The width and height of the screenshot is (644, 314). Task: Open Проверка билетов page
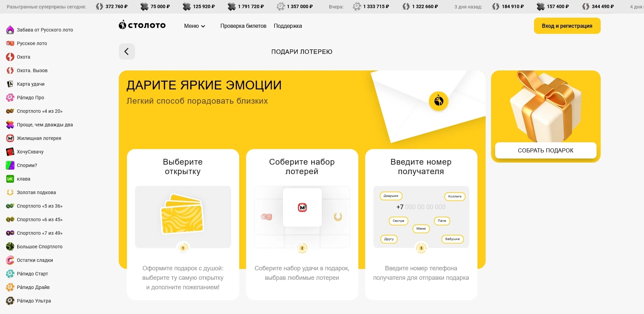tap(243, 26)
